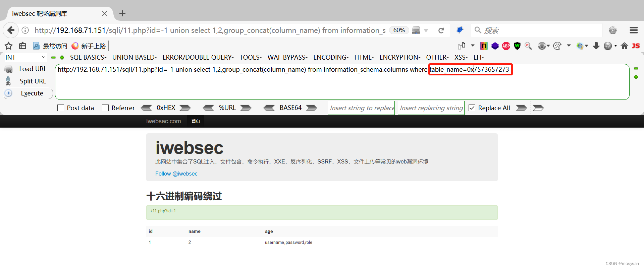Close the iwebsec tab
This screenshot has height=269, width=644.
point(105,13)
